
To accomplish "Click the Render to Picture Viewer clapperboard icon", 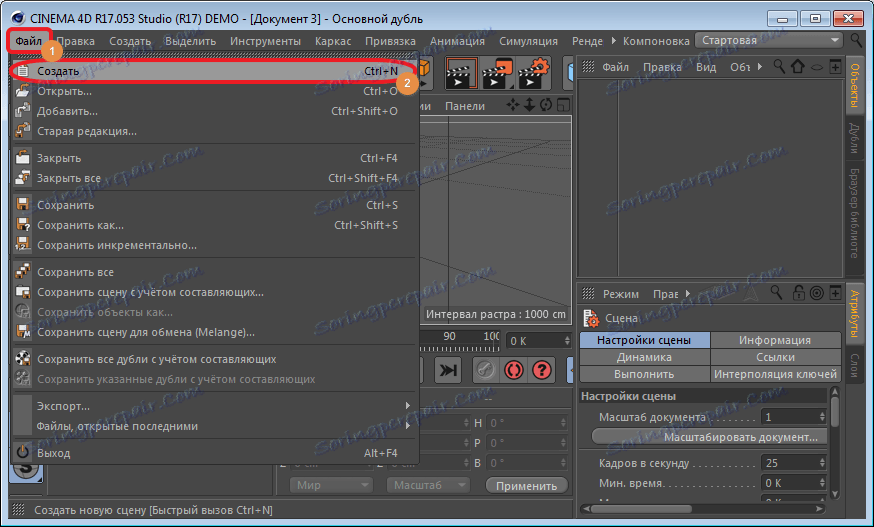I will point(497,71).
